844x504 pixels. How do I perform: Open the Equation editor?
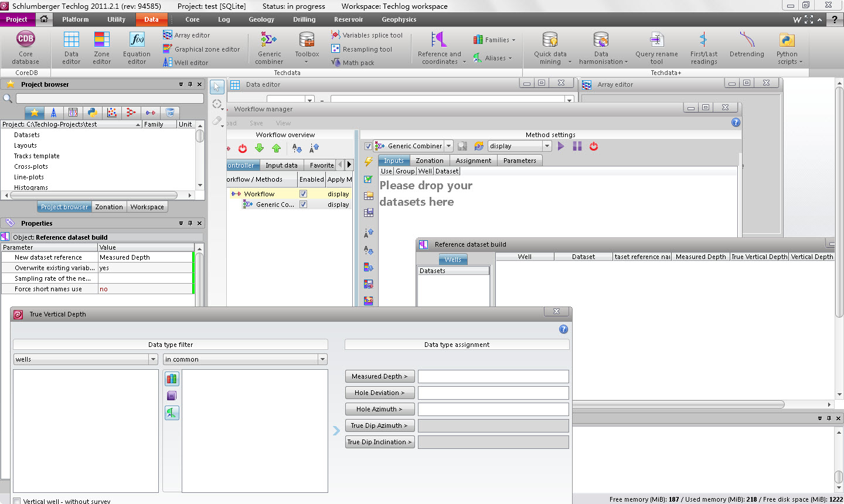pyautogui.click(x=137, y=47)
